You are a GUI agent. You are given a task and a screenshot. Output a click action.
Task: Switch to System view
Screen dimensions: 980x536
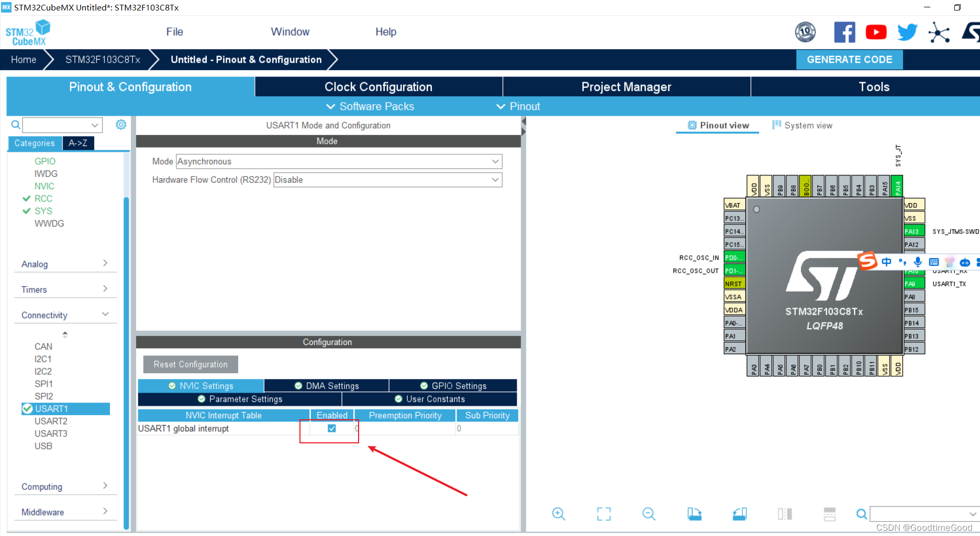802,126
